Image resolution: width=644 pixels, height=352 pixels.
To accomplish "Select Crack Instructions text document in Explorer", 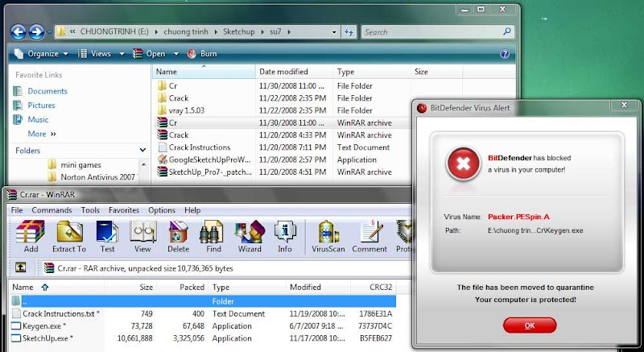I will tap(194, 147).
